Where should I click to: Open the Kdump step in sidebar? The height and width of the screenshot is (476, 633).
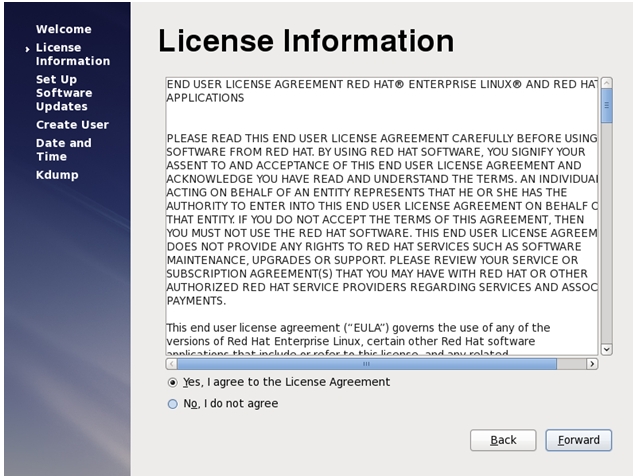57,175
